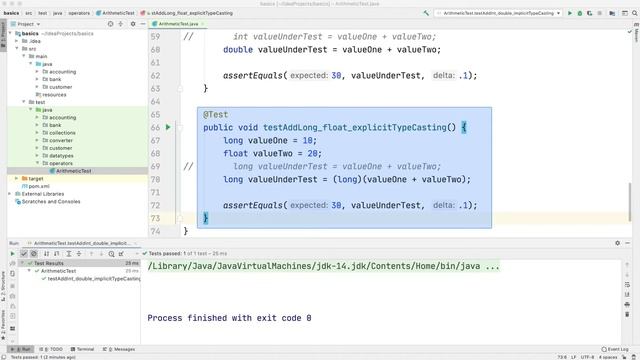The height and width of the screenshot is (360, 640).
Task: Run test from gutter at line 66
Action: (x=168, y=127)
